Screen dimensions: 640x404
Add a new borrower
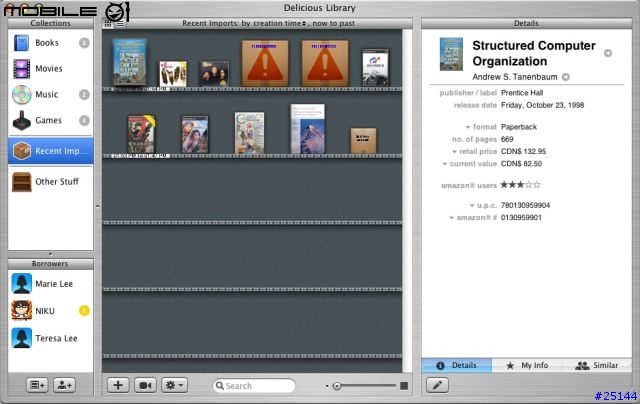[x=64, y=385]
